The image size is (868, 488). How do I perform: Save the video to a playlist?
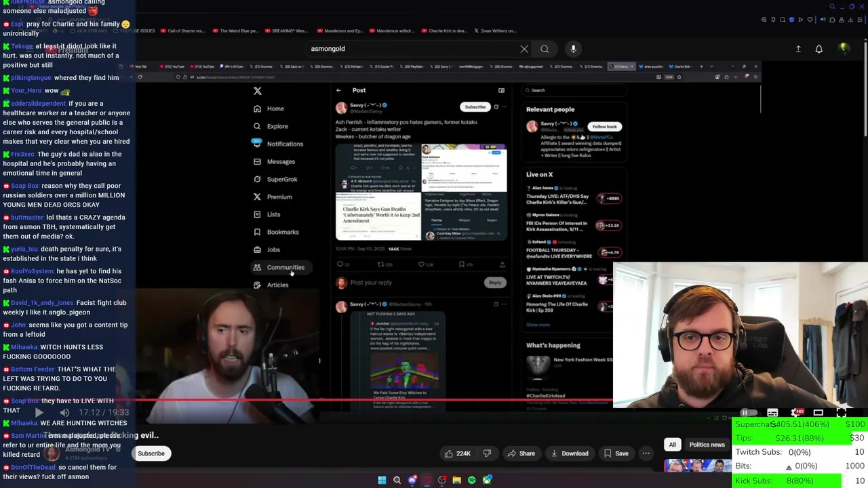coord(616,453)
